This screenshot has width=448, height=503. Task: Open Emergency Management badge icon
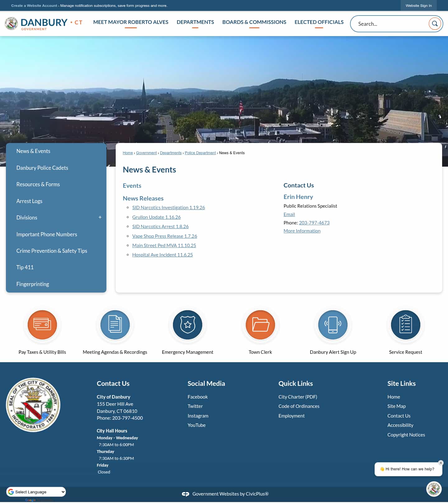(188, 325)
